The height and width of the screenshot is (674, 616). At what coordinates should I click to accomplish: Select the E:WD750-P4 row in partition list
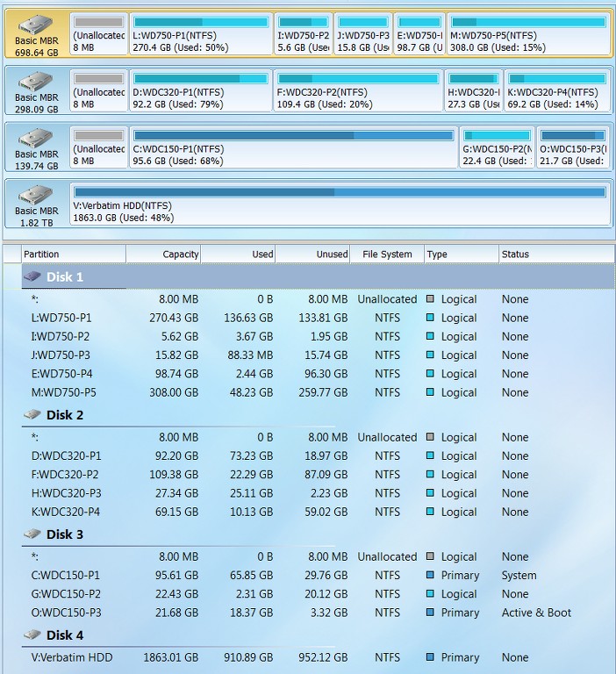click(319, 374)
